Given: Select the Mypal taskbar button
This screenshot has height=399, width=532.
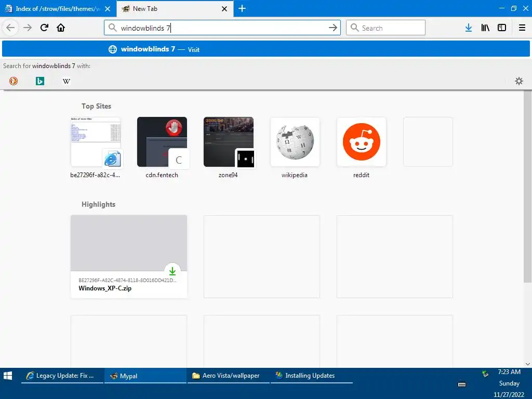Looking at the screenshot, I should [x=145, y=376].
